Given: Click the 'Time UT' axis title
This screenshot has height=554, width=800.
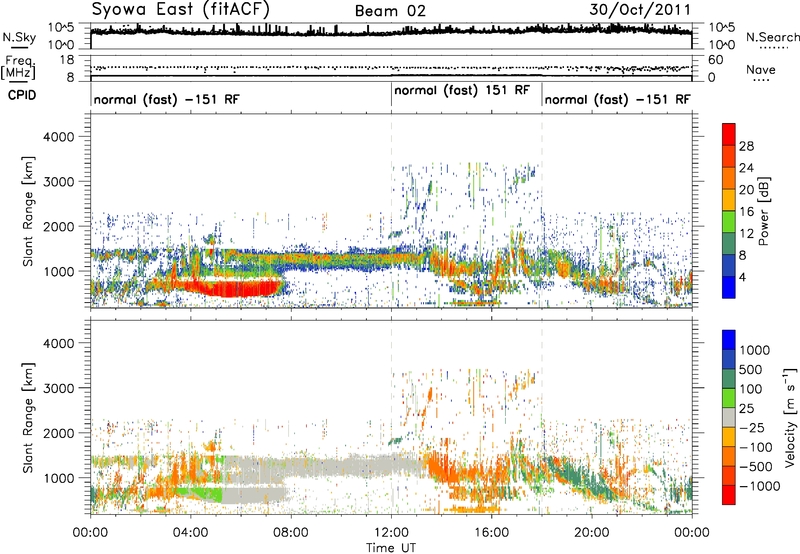Looking at the screenshot, I should coord(391,548).
